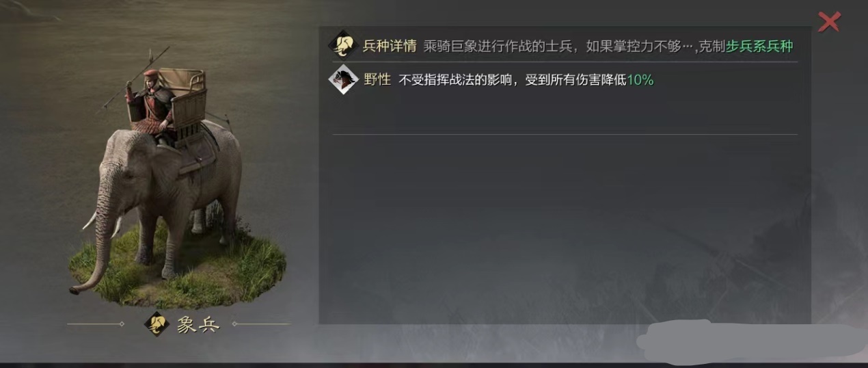Close the 象兵 troop details panel
868x368 pixels.
(x=829, y=22)
